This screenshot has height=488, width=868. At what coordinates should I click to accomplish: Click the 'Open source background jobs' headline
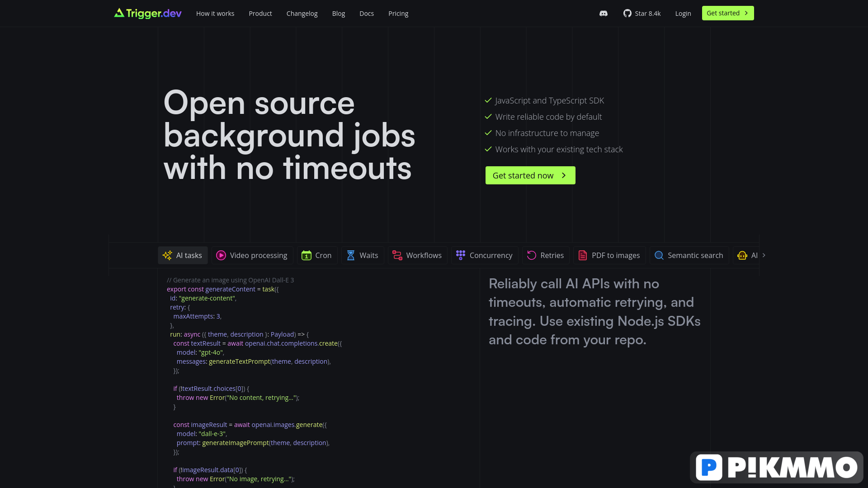289,136
